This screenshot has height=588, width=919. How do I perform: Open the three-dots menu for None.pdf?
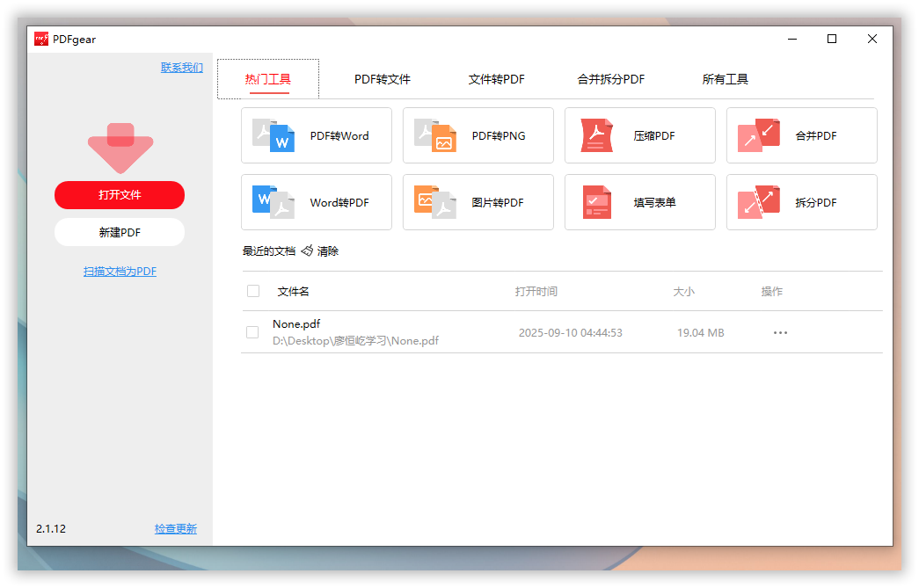[780, 333]
